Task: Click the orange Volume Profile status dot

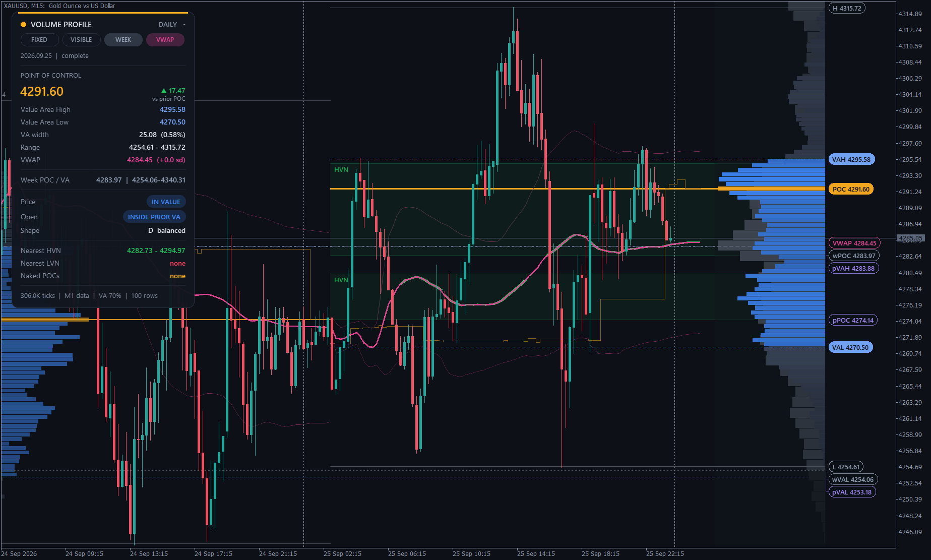Action: 23,24
